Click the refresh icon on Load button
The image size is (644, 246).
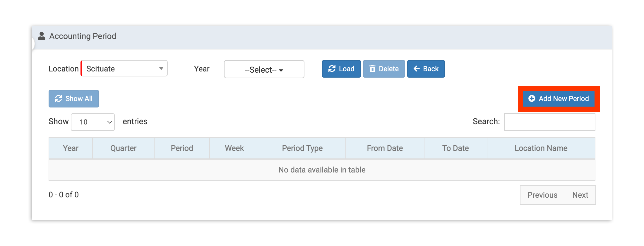click(x=332, y=69)
